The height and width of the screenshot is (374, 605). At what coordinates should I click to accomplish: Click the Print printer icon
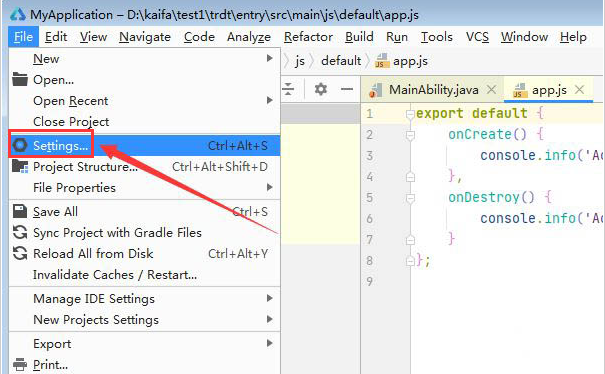[20, 364]
